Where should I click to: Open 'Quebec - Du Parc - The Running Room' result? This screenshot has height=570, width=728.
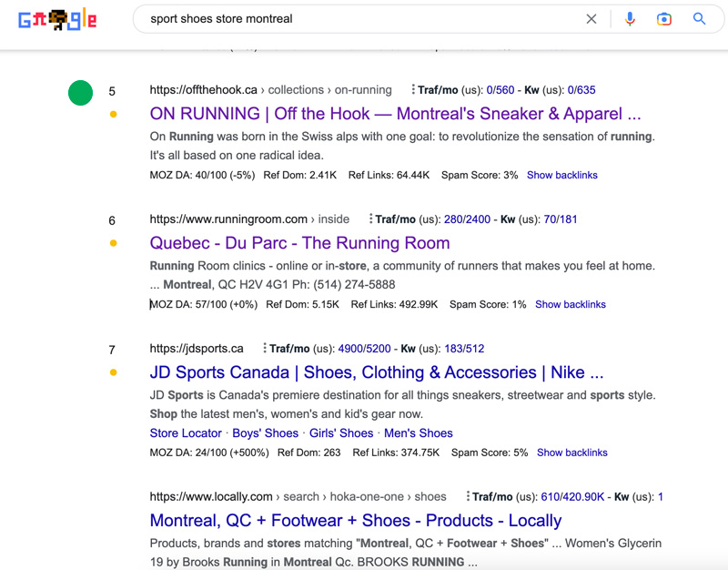(299, 243)
